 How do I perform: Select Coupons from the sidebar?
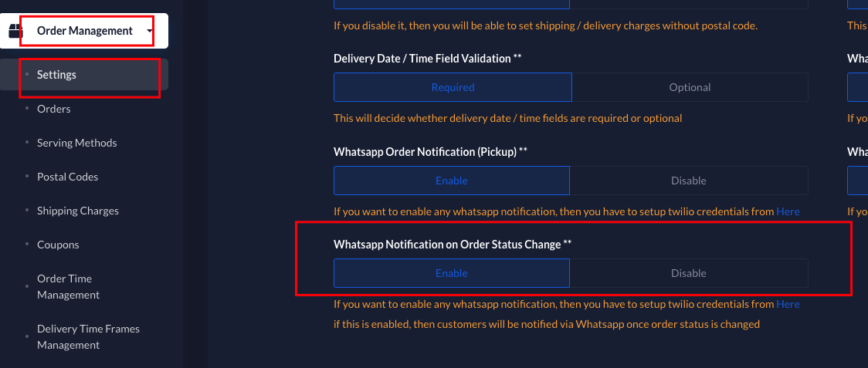point(58,245)
